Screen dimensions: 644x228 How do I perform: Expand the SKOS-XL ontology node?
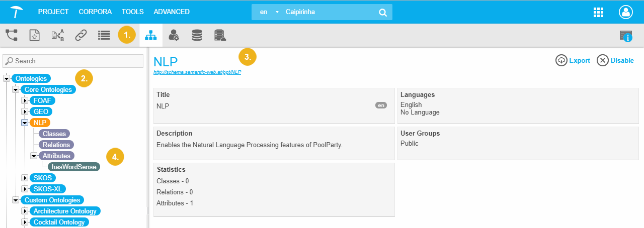[x=24, y=189]
